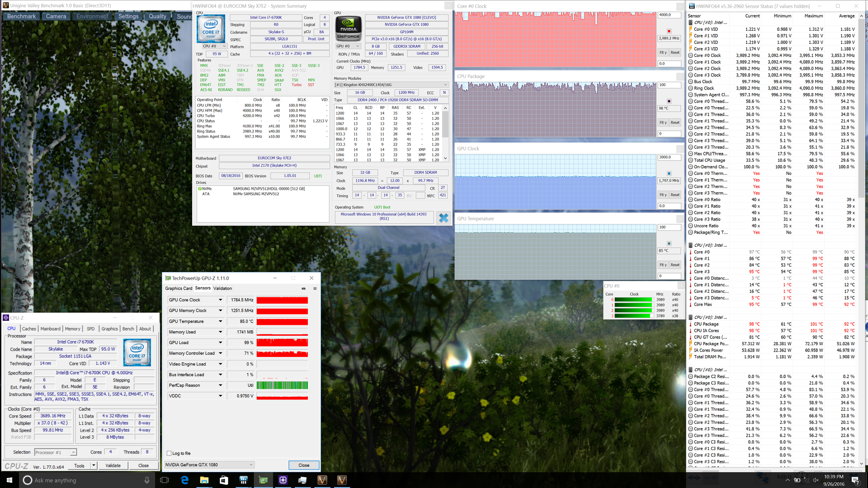The image size is (868, 488).
Task: Click the memory timings table scrollbar
Action: point(445,133)
